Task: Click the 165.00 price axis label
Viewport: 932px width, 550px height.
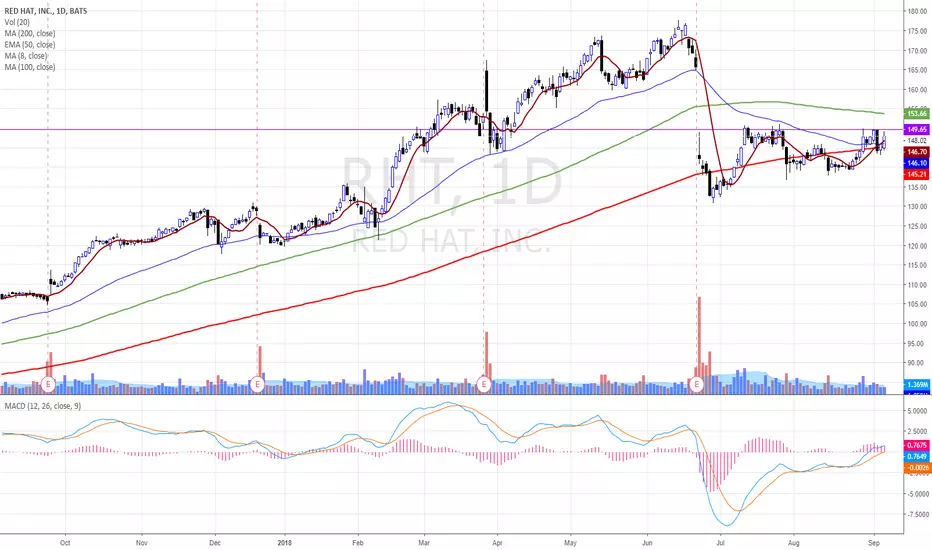Action: tap(918, 70)
